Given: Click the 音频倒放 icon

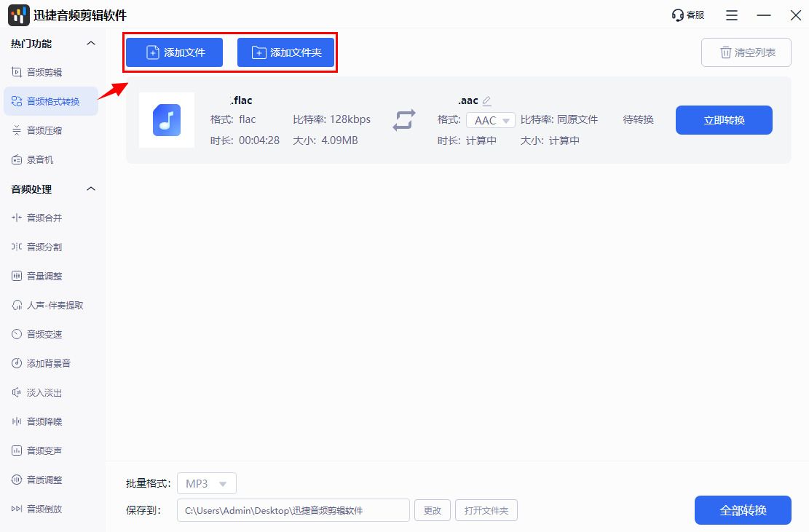Looking at the screenshot, I should tap(17, 509).
